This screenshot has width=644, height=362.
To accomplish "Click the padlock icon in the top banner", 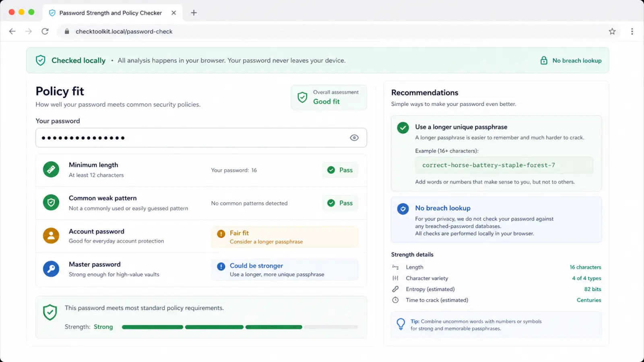I will click(544, 60).
